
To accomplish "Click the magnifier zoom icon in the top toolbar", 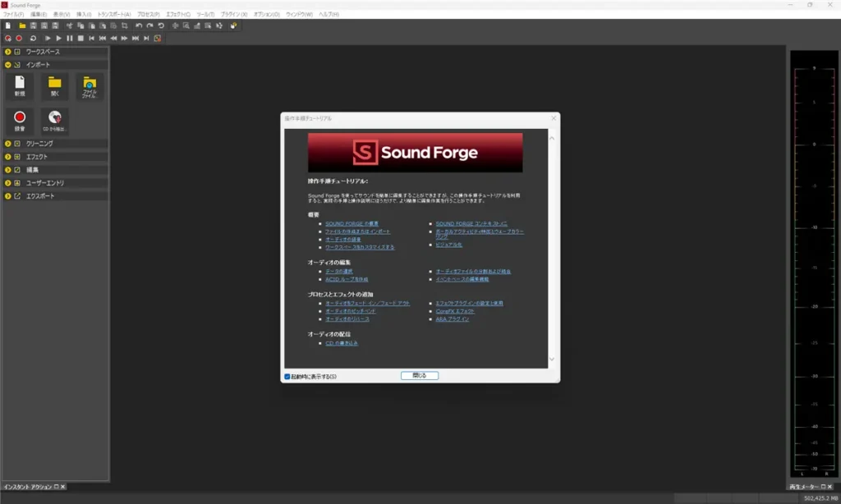I will pos(186,25).
